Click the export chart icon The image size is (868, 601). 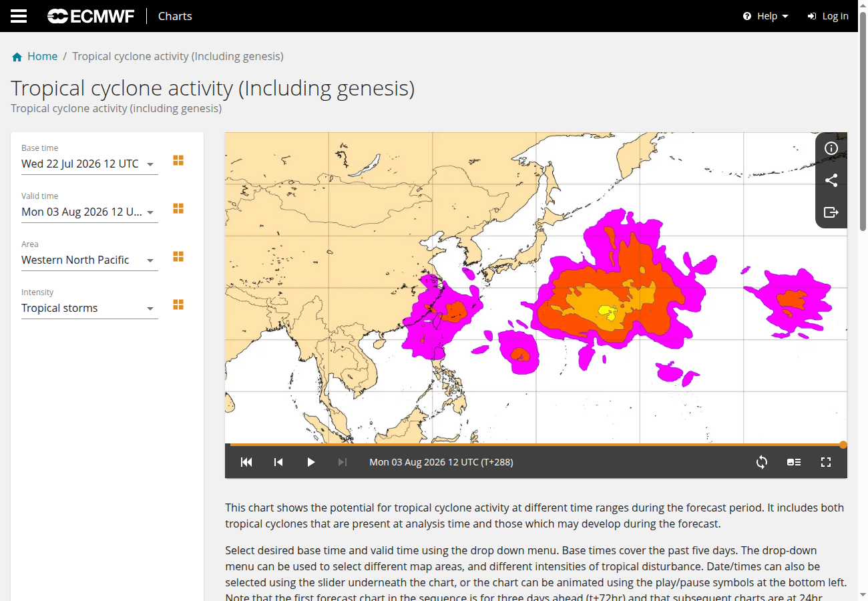831,212
